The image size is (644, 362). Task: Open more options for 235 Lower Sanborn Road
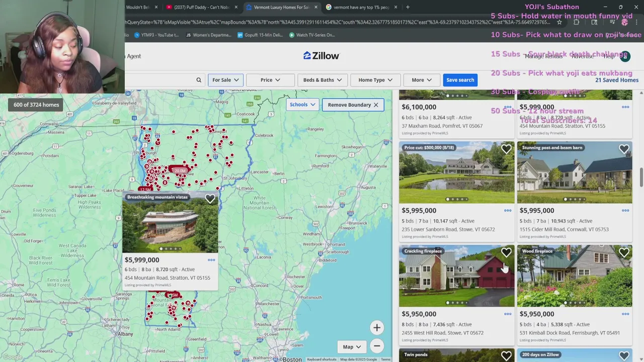click(x=508, y=211)
